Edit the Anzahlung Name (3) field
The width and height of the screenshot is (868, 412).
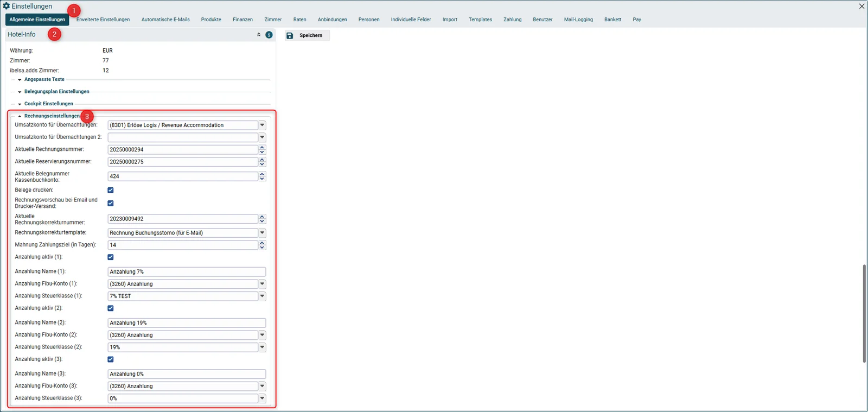(x=187, y=374)
